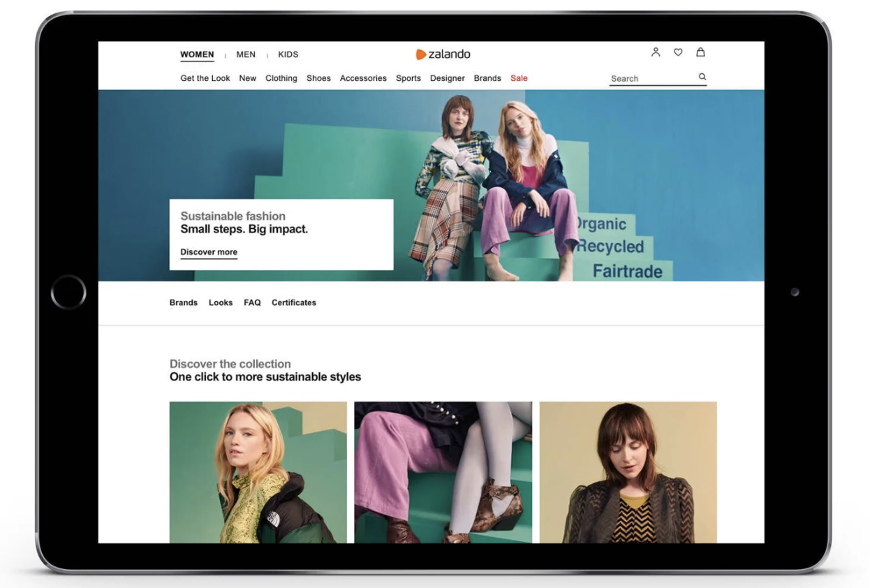Image resolution: width=870 pixels, height=588 pixels.
Task: Click the Discover more link
Action: point(209,252)
